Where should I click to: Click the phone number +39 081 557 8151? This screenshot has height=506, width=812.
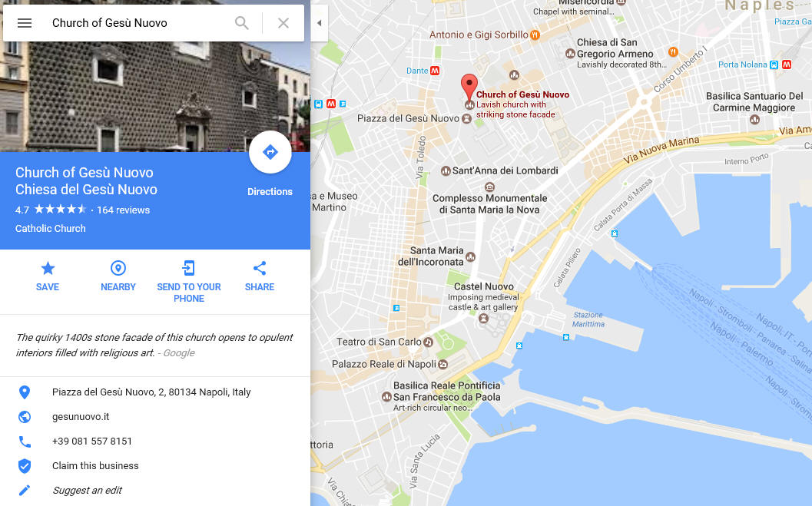92,442
